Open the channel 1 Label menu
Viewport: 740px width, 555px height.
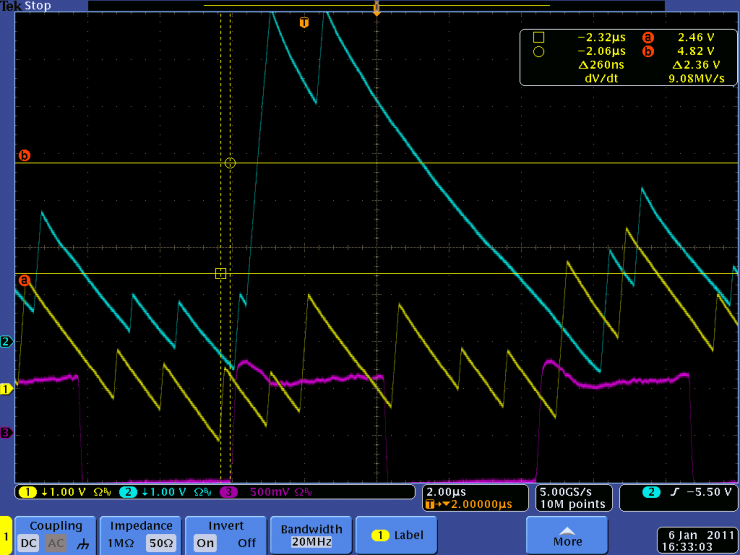pos(396,535)
